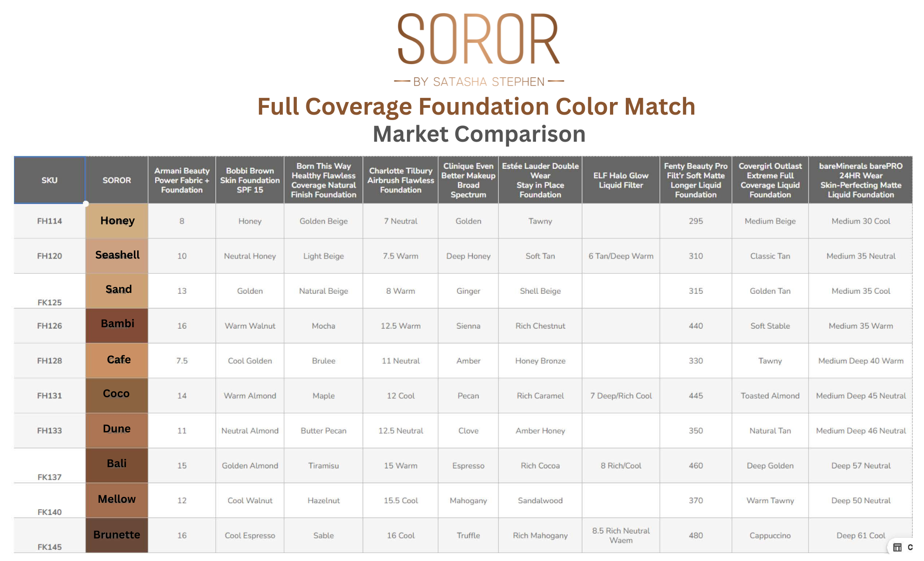This screenshot has width=924, height=561.
Task: Click the Fenty Beauty Pro Filt'r header
Action: [696, 180]
